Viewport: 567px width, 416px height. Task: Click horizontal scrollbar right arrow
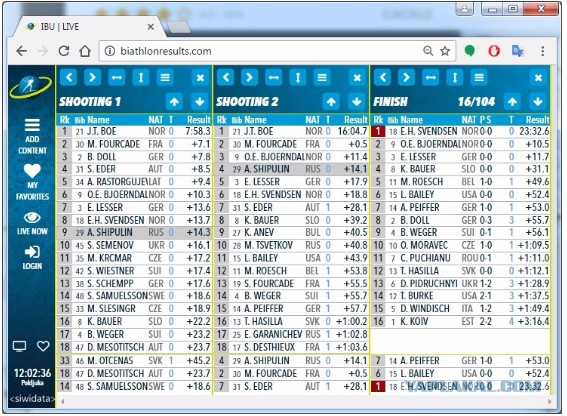click(549, 402)
